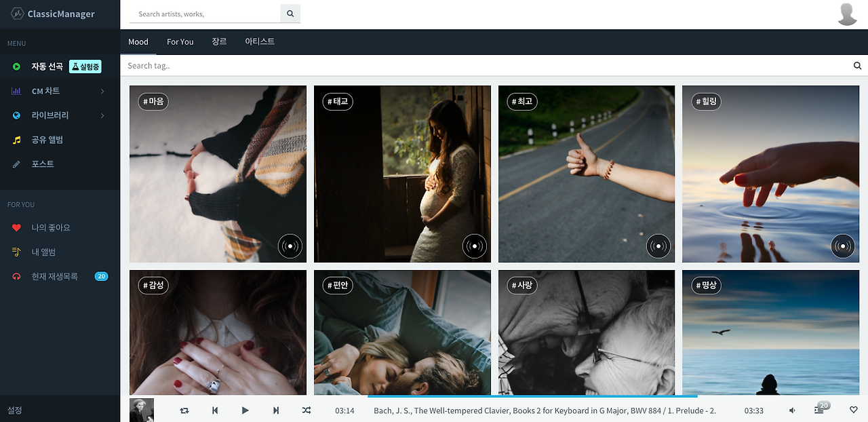Click the #마음 tag label

point(154,101)
